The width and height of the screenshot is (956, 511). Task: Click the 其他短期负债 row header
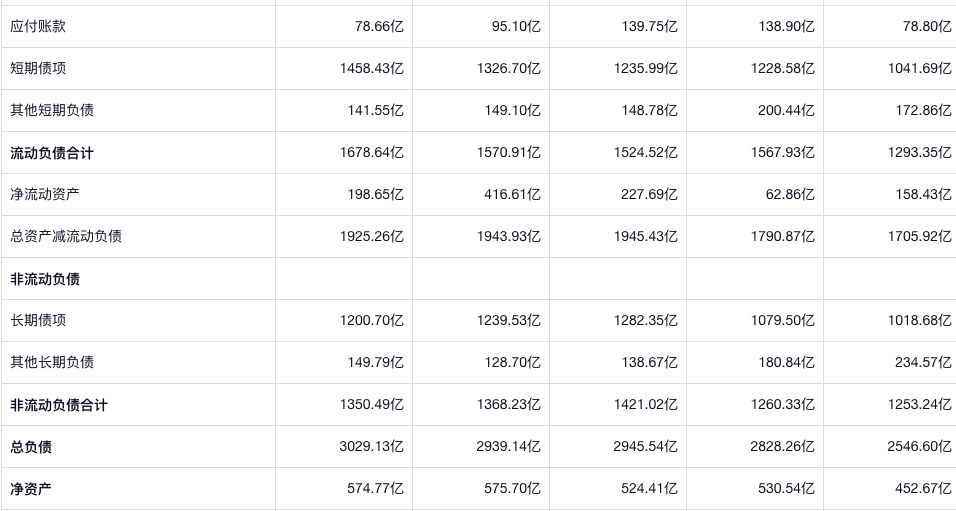coord(52,110)
